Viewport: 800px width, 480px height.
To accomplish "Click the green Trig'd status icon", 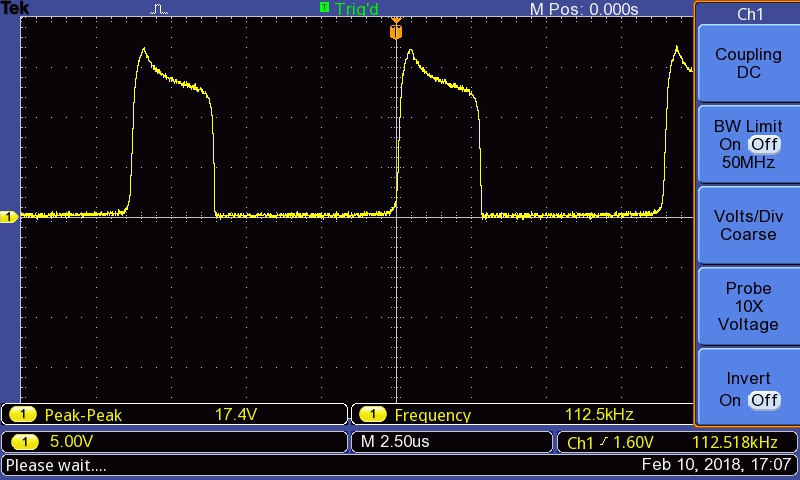I will pos(324,7).
